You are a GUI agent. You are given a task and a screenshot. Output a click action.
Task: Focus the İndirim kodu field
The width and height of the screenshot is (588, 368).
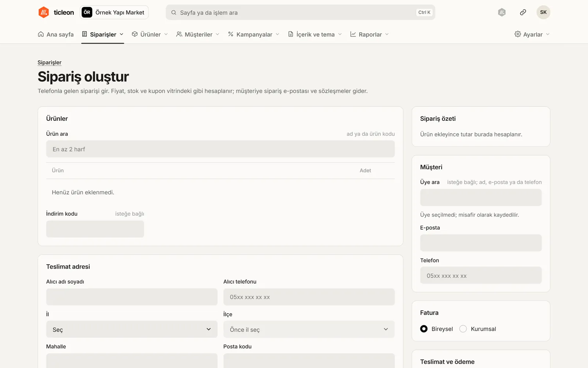95,229
